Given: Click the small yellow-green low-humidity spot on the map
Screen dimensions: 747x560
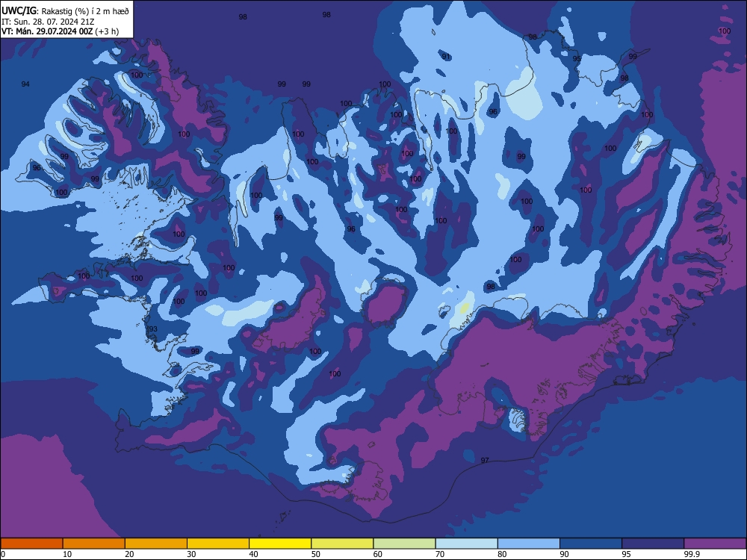Looking at the screenshot, I should point(465,308).
